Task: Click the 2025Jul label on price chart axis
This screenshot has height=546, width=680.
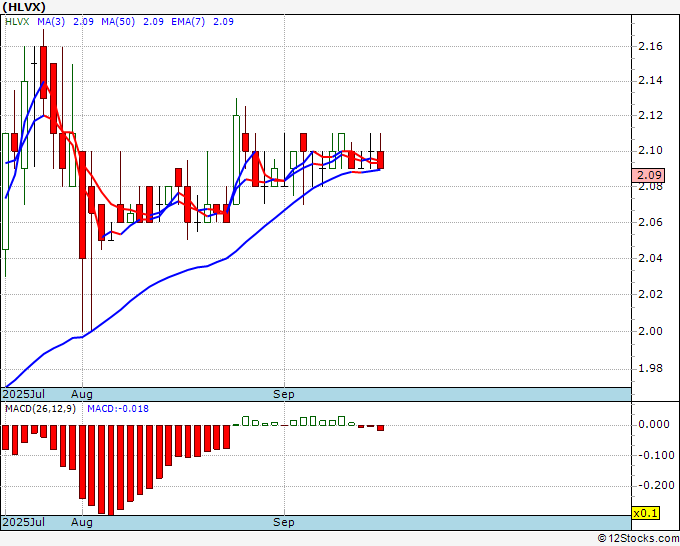Action: click(x=23, y=394)
